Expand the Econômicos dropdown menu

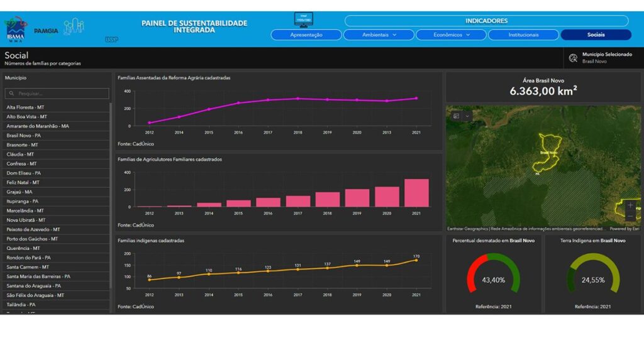(451, 35)
